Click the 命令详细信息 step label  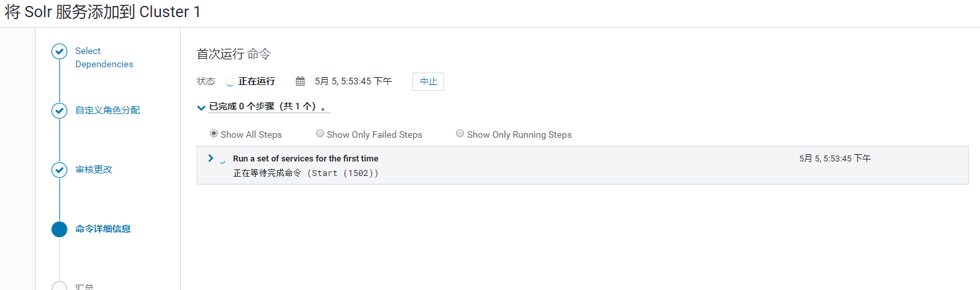[103, 229]
